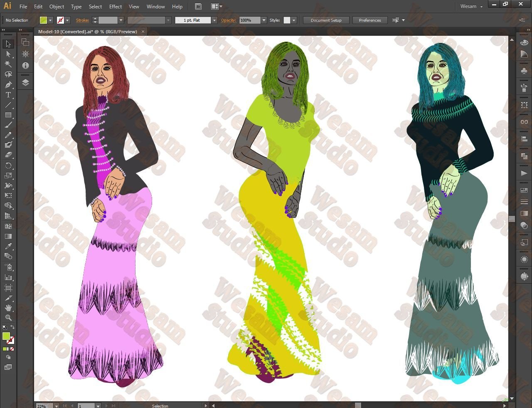The height and width of the screenshot is (408, 532).
Task: Open the Wesam workspace switcher
Action: [x=471, y=7]
